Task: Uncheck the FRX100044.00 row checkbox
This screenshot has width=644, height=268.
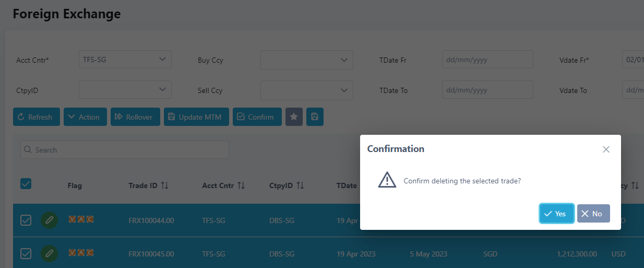Action: coord(26,220)
